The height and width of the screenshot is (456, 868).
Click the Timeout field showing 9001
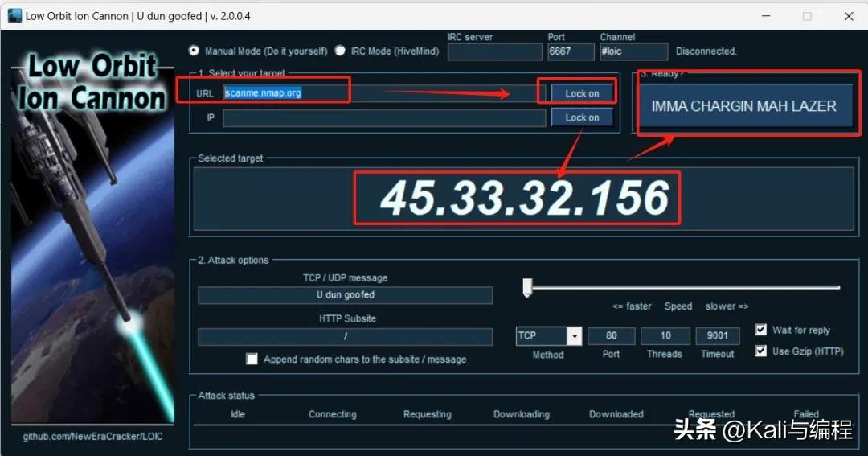click(x=717, y=335)
